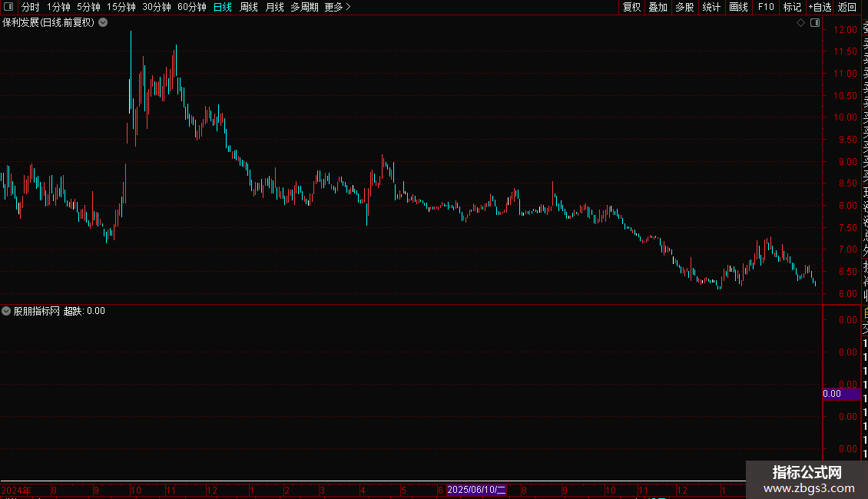868x499 pixels.
Task: Select the 60分钟 period
Action: point(192,7)
